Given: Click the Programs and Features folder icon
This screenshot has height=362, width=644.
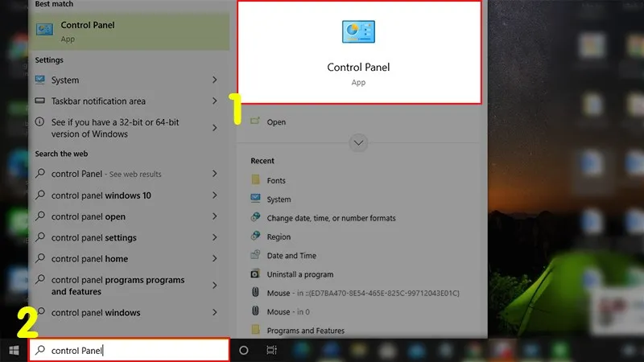Looking at the screenshot, I should [x=255, y=329].
